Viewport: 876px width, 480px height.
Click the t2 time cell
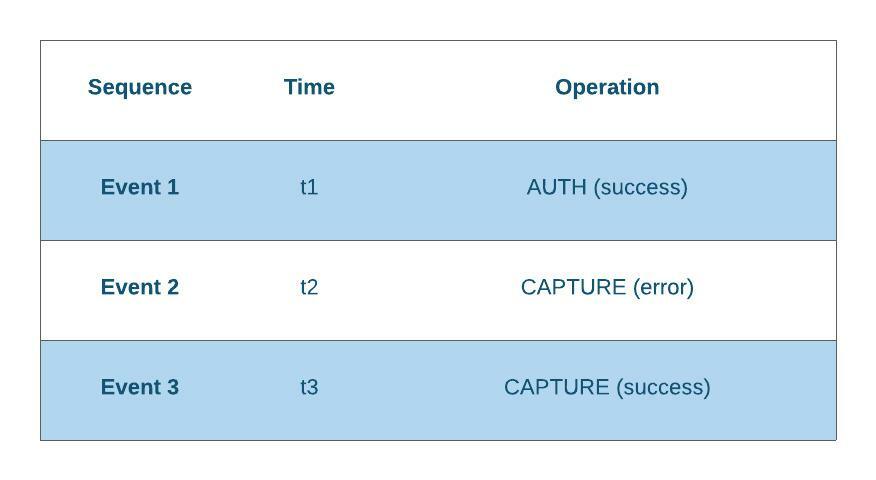click(x=309, y=287)
